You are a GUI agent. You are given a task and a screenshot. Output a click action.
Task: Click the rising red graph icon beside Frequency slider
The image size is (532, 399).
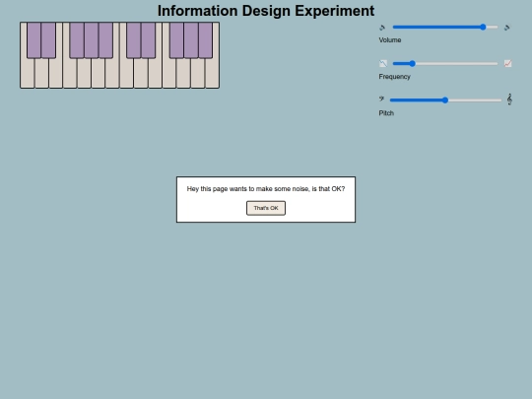[508, 63]
